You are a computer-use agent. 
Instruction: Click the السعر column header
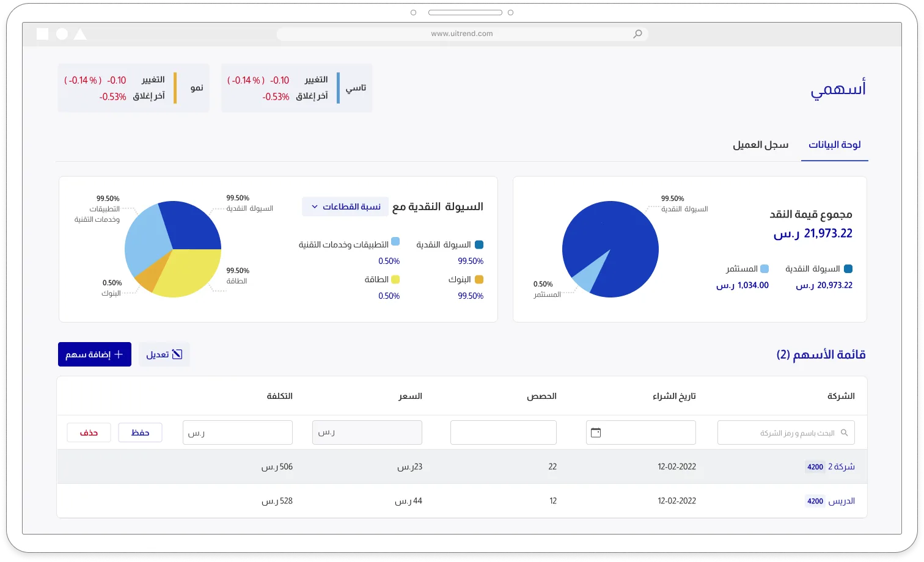(x=410, y=396)
